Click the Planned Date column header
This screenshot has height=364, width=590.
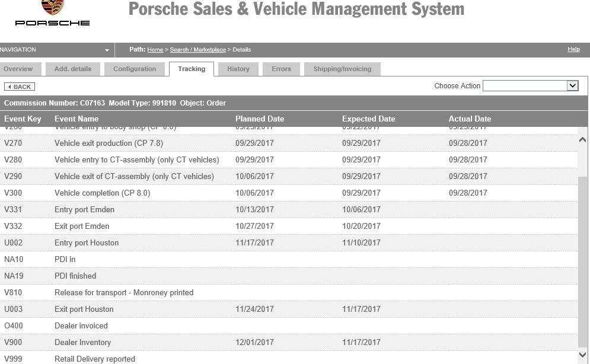[x=260, y=119]
